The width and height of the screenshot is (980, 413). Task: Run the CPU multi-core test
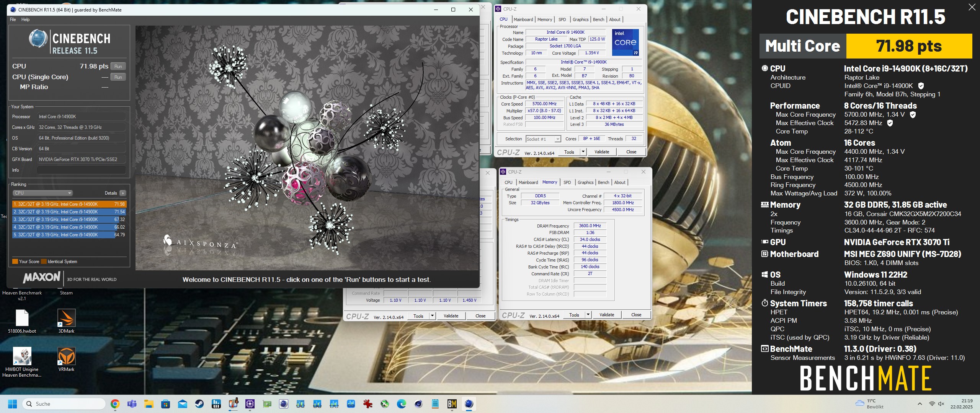point(118,67)
